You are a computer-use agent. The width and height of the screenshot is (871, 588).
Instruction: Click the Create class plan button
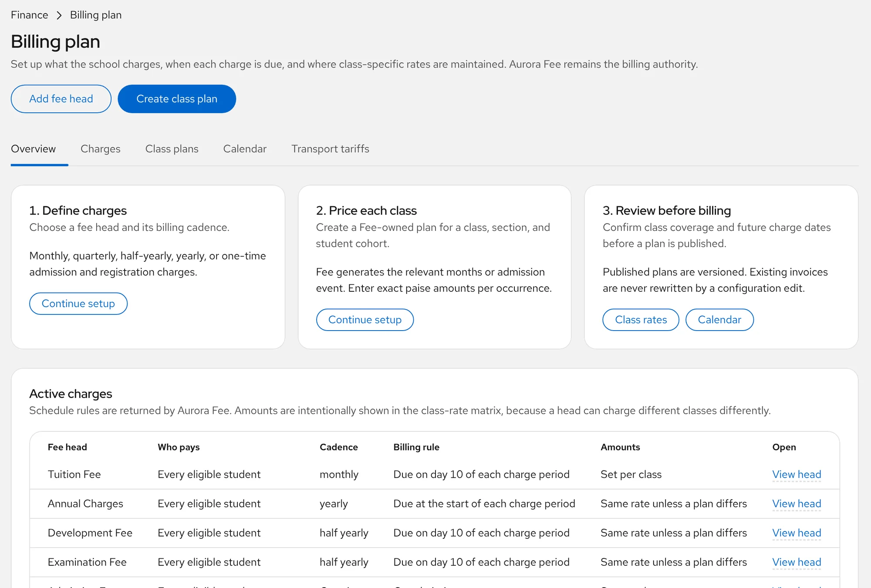tap(177, 99)
